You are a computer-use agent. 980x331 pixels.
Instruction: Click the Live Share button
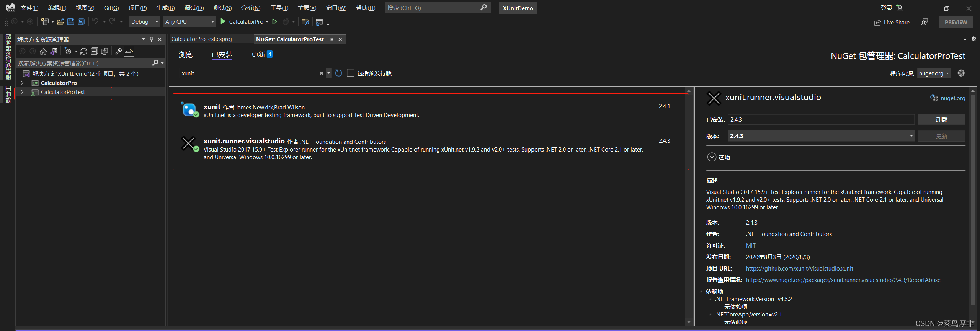point(892,23)
